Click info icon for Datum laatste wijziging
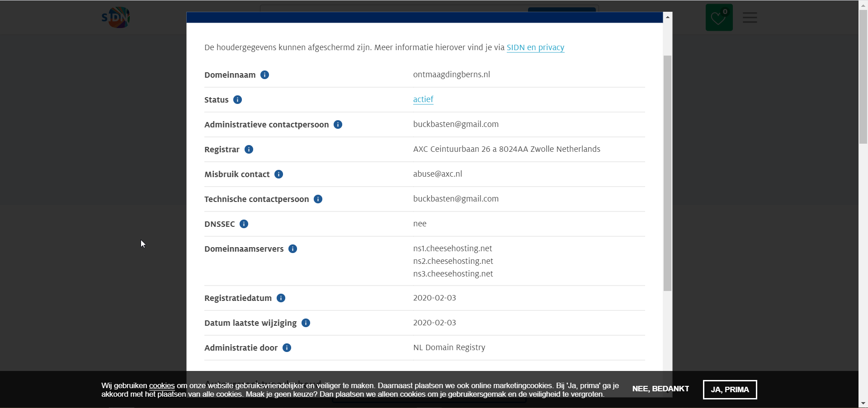 (306, 323)
